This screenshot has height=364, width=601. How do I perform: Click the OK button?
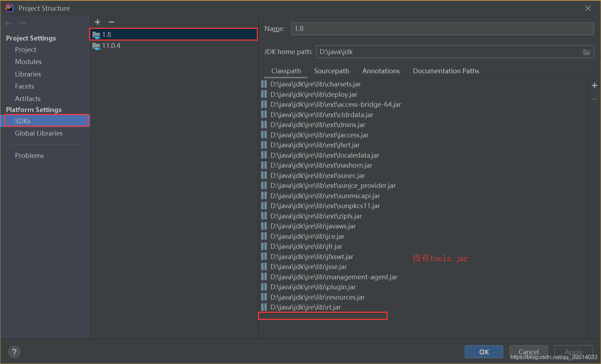coord(484,352)
